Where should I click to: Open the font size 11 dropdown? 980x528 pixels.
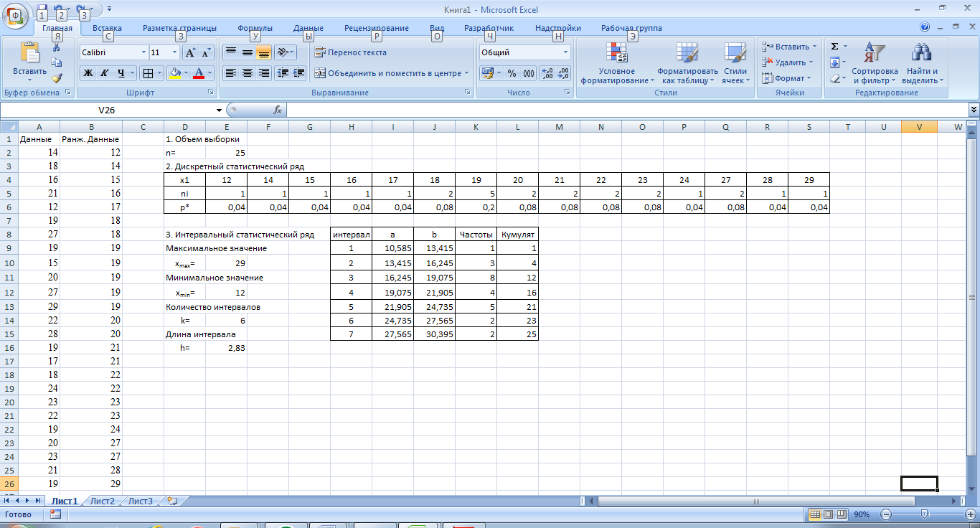pos(174,52)
